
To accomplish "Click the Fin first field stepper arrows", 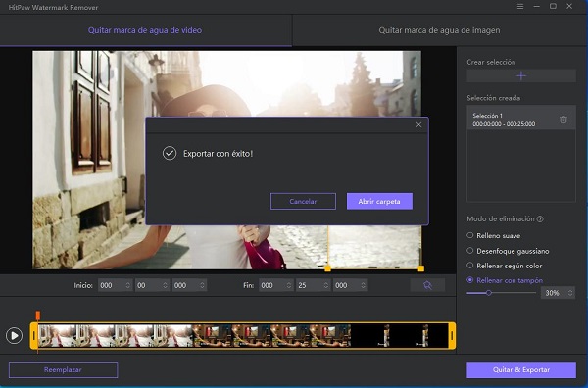I will point(289,285).
